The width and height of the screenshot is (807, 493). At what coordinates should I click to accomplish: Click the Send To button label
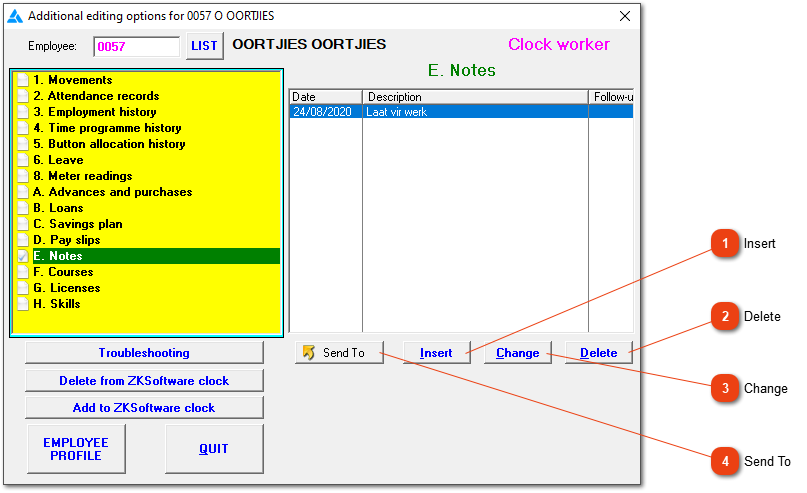[344, 353]
